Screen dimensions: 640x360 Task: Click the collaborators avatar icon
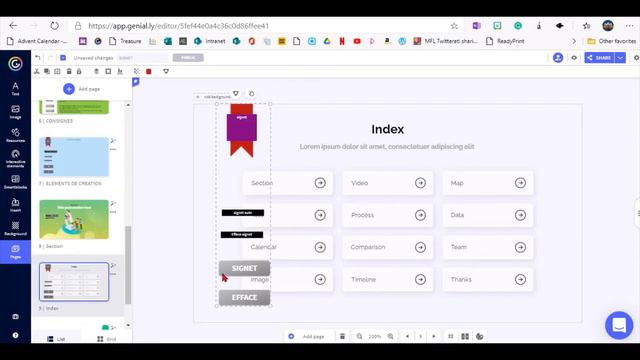[558, 58]
